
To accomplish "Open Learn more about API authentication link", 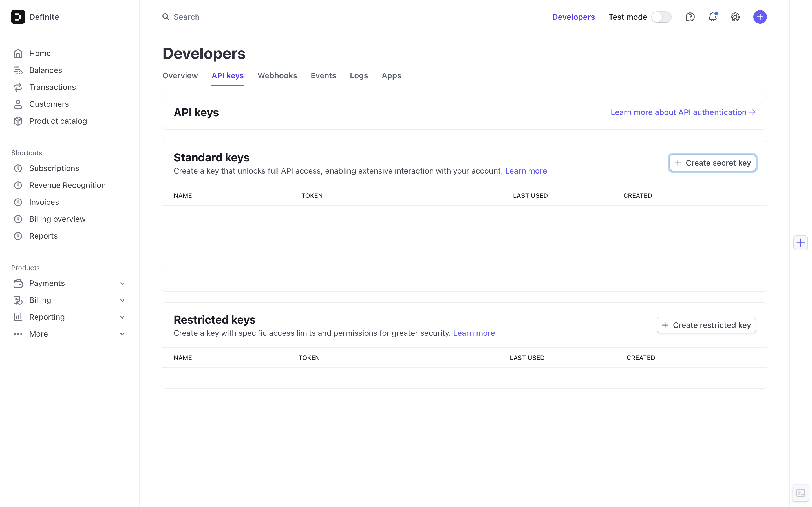I will (x=683, y=112).
